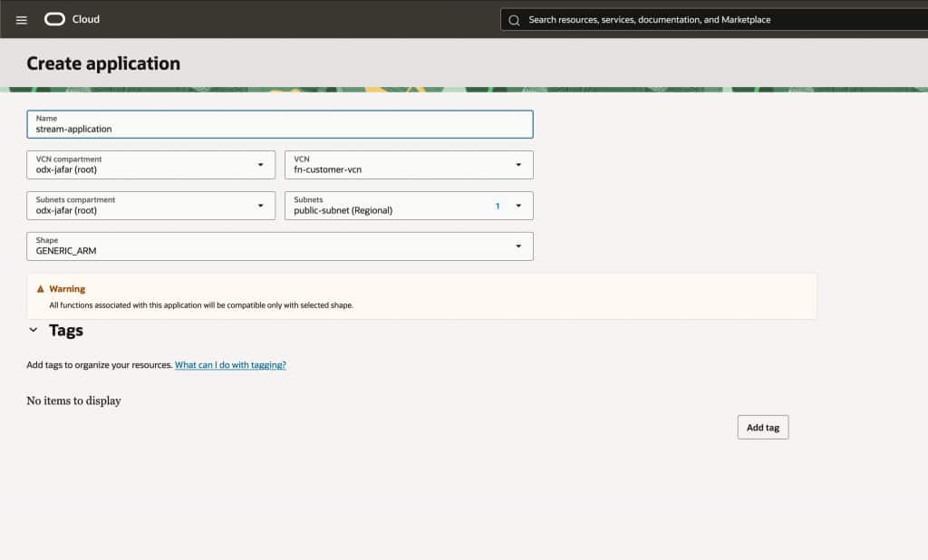Click the Subnets selected count badge '1'
This screenshot has width=928, height=560.
point(498,206)
